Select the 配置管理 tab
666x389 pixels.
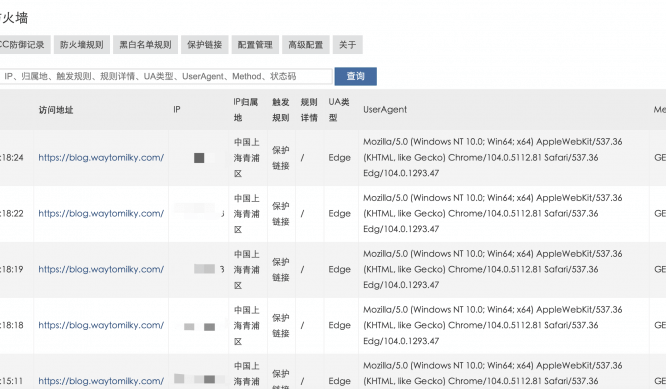click(255, 45)
